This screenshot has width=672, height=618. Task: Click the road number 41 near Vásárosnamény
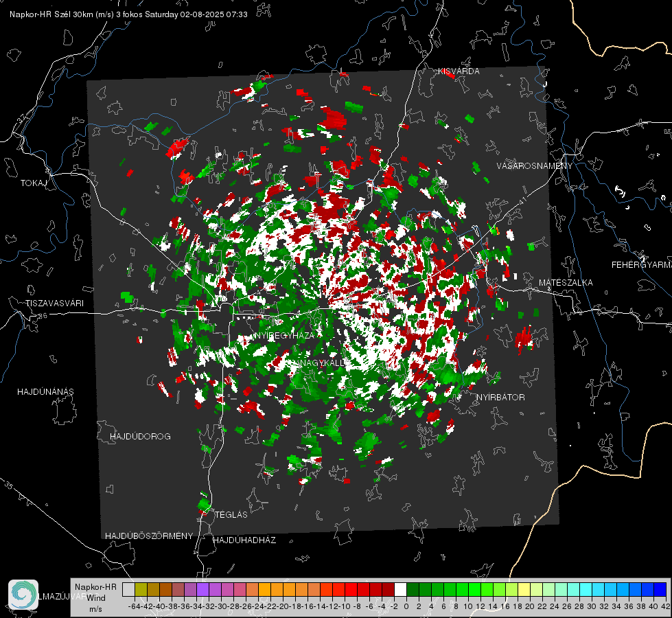[522, 201]
